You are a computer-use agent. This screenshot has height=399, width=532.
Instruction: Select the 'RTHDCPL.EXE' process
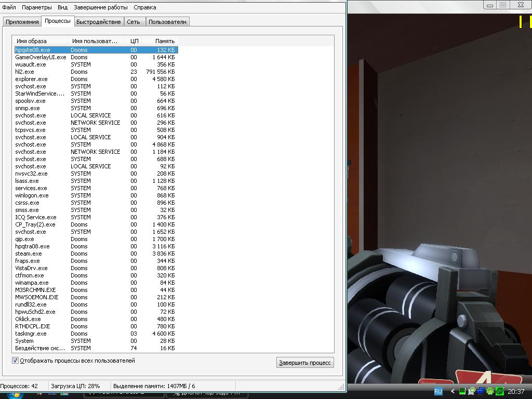coord(96,326)
